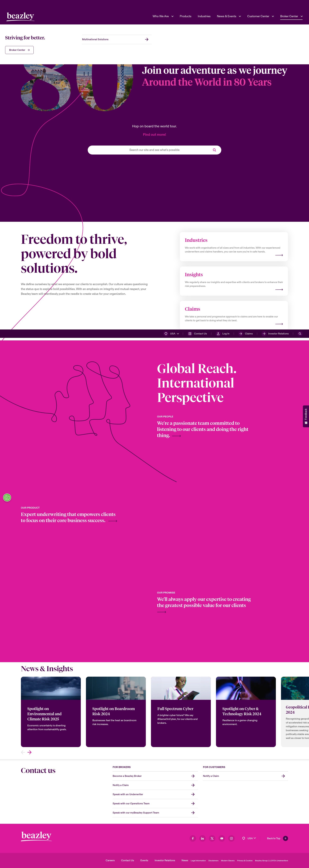
Task: Expand the USA region selector in footer
Action: pos(249,838)
